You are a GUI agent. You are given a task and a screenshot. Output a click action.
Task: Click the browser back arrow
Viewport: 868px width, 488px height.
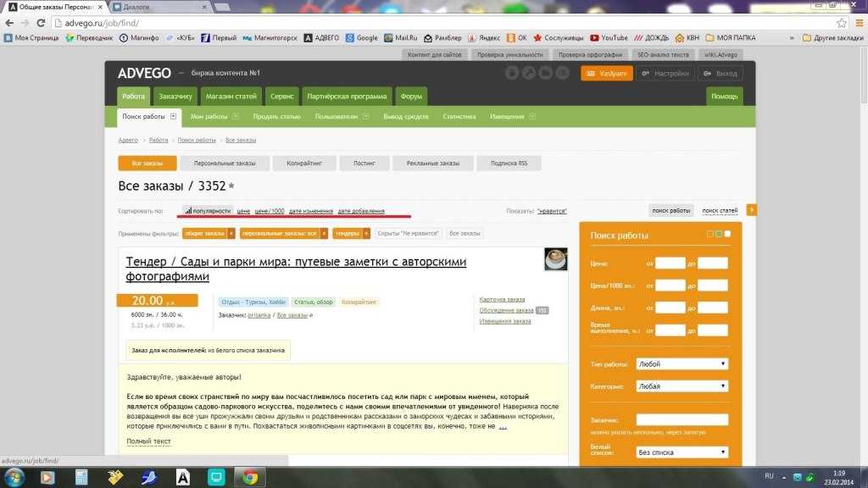[x=9, y=23]
